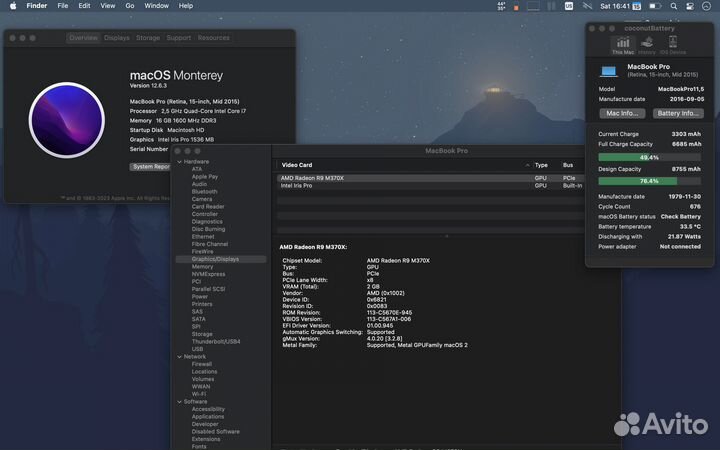
Task: Select Camera in the sidebar
Action: [x=202, y=199]
